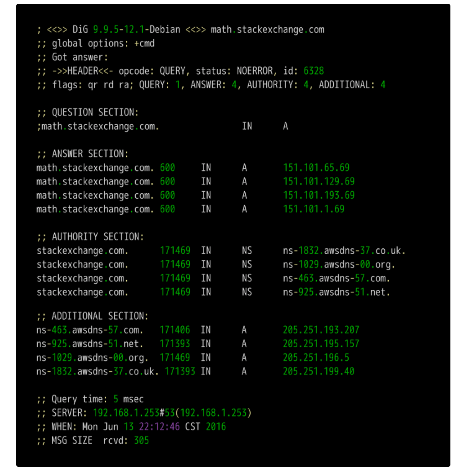Click nameserver ns-1832.awsdns-37.co.uk. in authority section
The width and height of the screenshot is (462, 476).
[x=344, y=251]
